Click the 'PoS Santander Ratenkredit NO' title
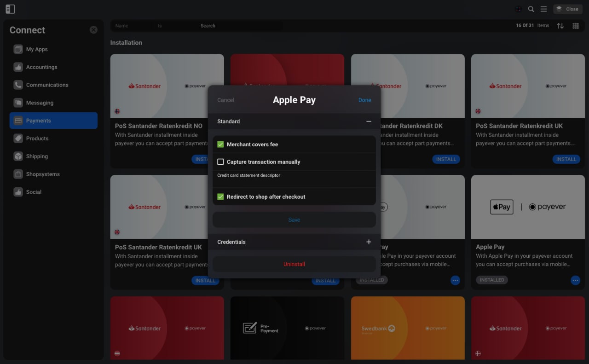Viewport: 589px width, 364px height. [x=158, y=126]
